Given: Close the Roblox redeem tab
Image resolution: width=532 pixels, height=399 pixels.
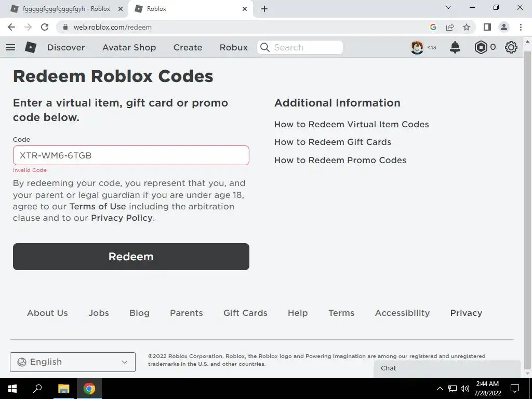Looking at the screenshot, I should click(x=245, y=9).
